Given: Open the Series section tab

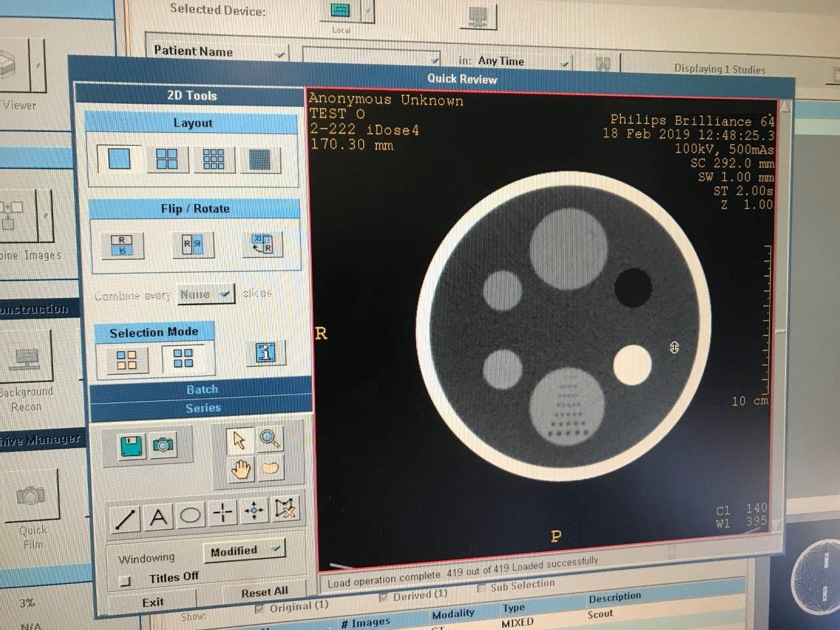Looking at the screenshot, I should tap(203, 408).
